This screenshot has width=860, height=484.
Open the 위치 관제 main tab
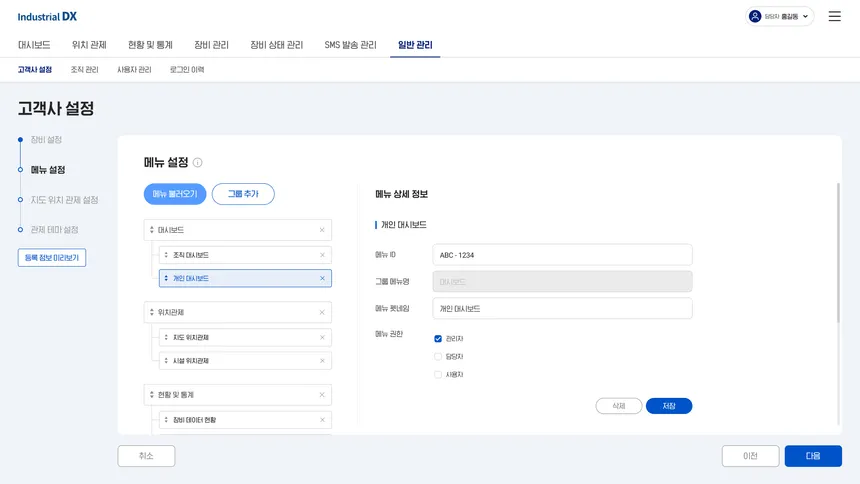[89, 45]
